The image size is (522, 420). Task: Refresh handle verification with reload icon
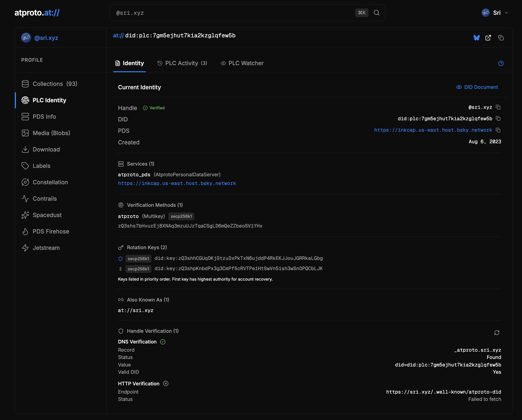pos(496,333)
